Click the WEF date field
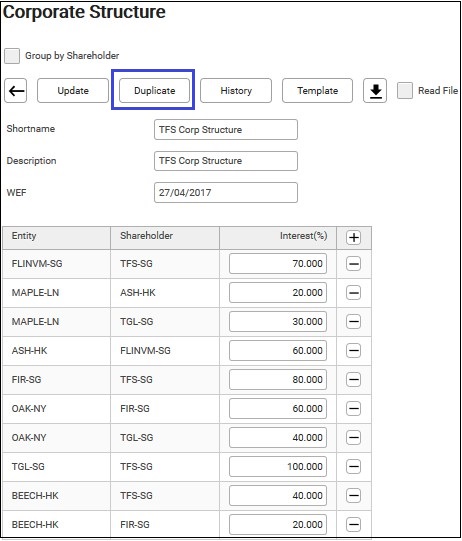The image size is (462, 541). 226,193
